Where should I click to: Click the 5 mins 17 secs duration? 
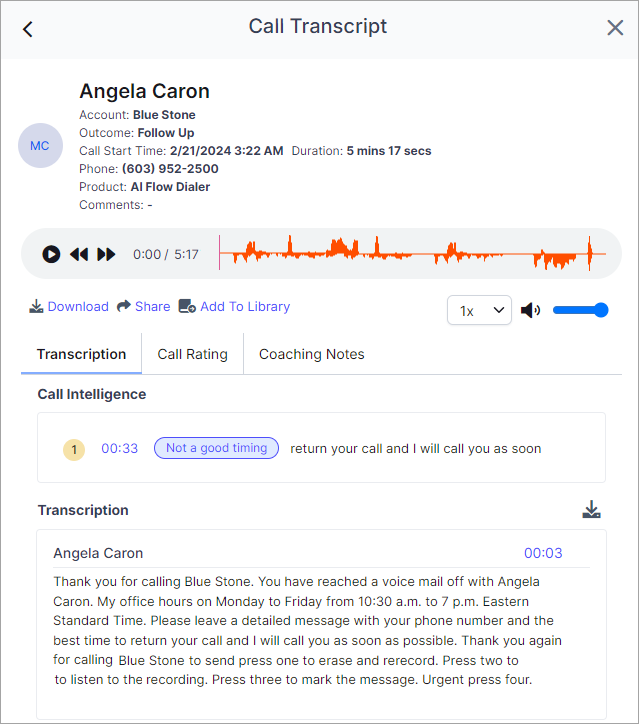(389, 151)
